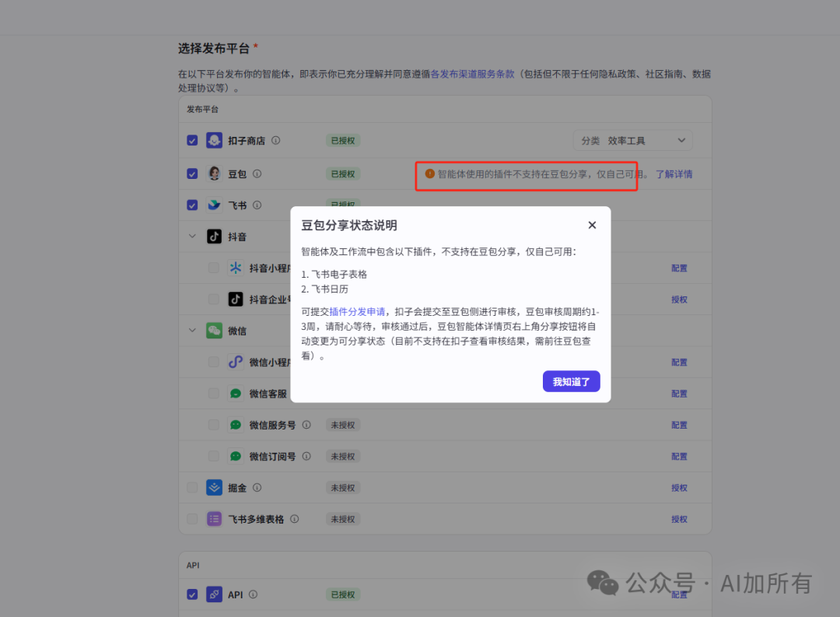840x617 pixels.
Task: Collapse the 微信 group chevron
Action: (x=192, y=330)
